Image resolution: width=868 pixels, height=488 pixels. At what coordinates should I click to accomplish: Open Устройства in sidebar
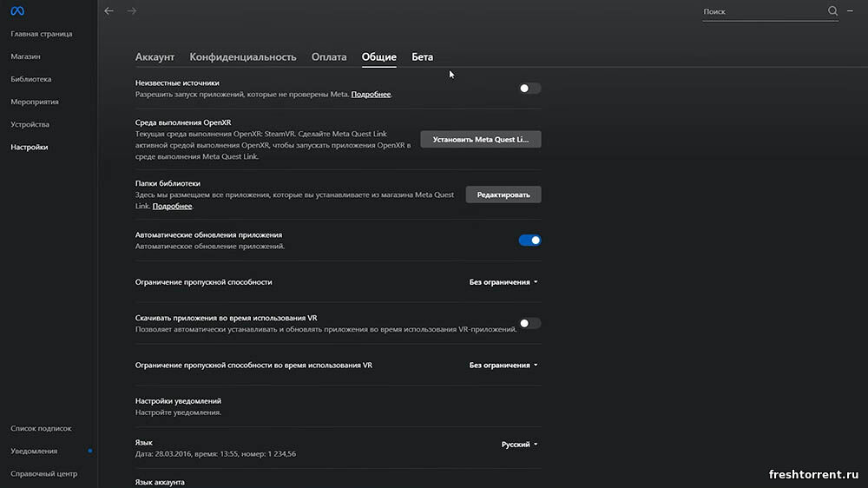[x=30, y=125]
